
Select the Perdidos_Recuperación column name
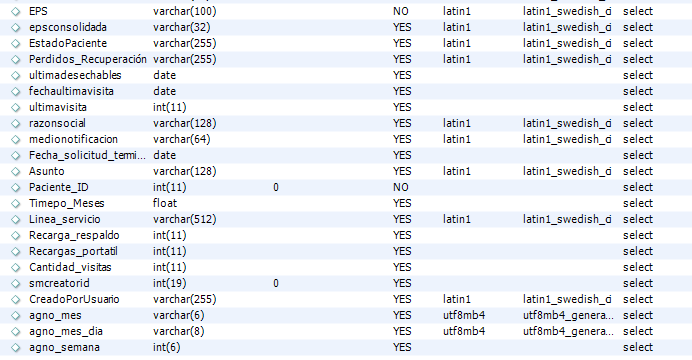click(x=87, y=59)
